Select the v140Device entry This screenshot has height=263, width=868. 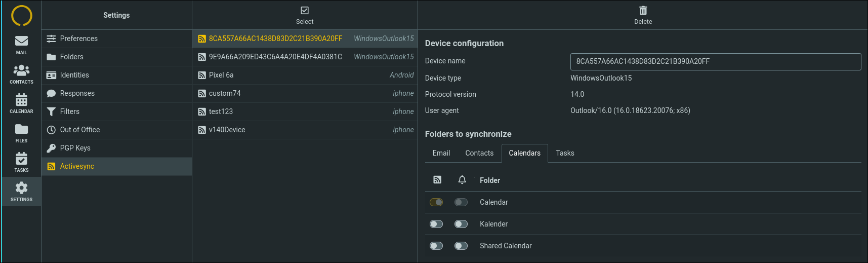click(x=305, y=130)
